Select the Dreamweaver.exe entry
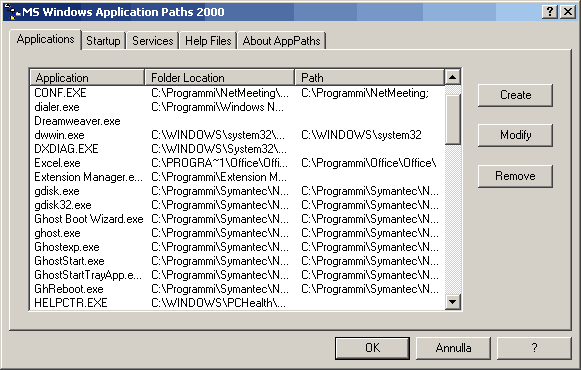Viewport: 581px width, 370px height. point(77,121)
